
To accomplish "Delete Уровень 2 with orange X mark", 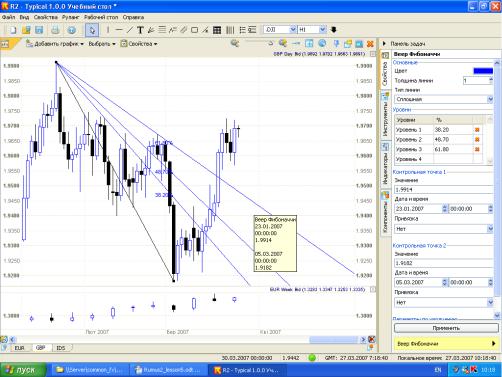I will point(477,139).
